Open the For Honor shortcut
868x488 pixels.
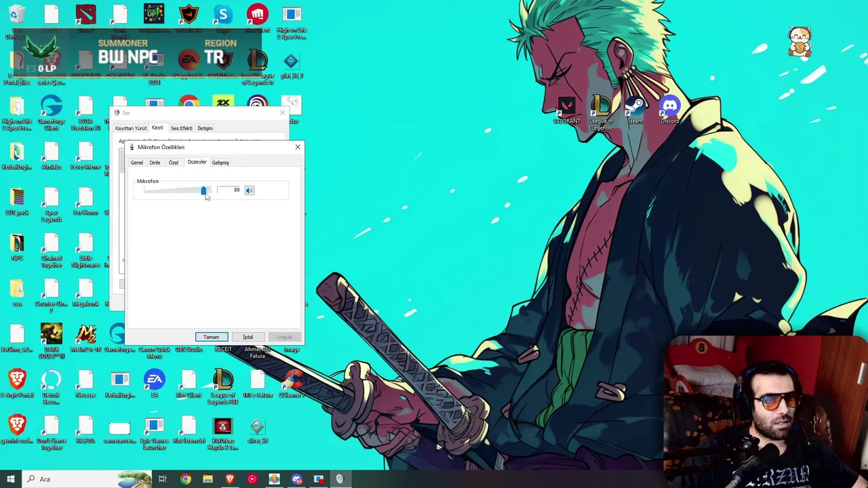tap(85, 202)
